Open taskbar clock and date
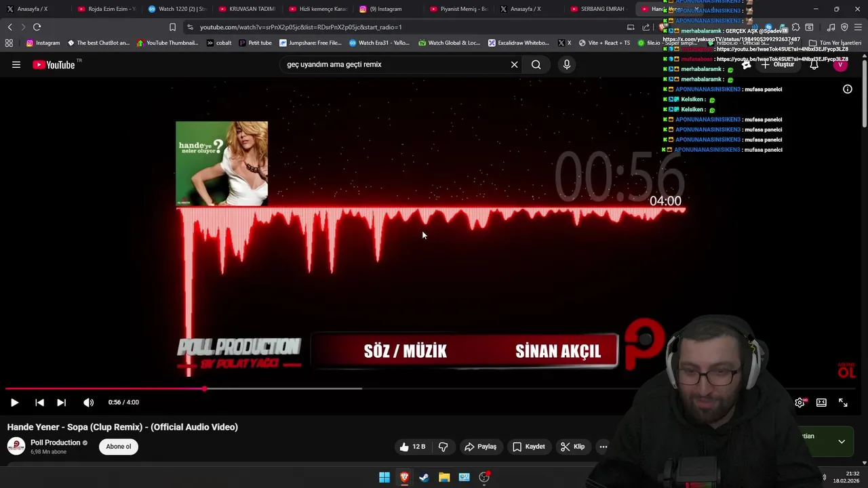This screenshot has width=868, height=488. tap(846, 477)
